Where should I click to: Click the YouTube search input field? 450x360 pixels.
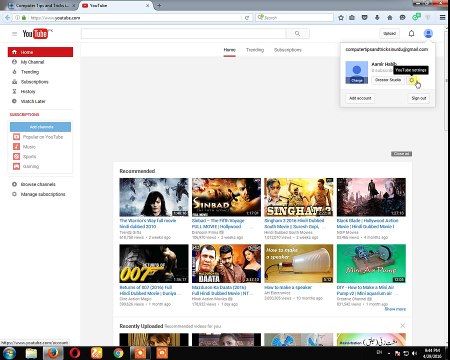[183, 34]
